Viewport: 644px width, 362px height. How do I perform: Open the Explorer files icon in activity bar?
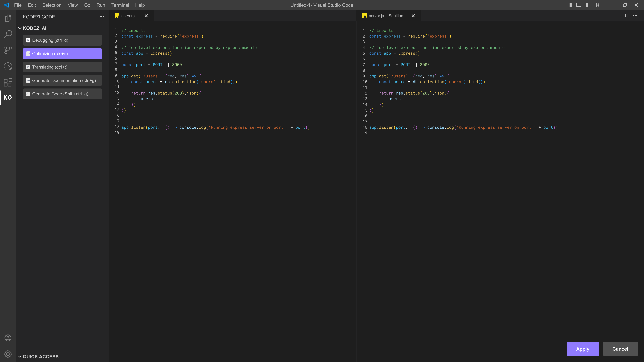[8, 18]
